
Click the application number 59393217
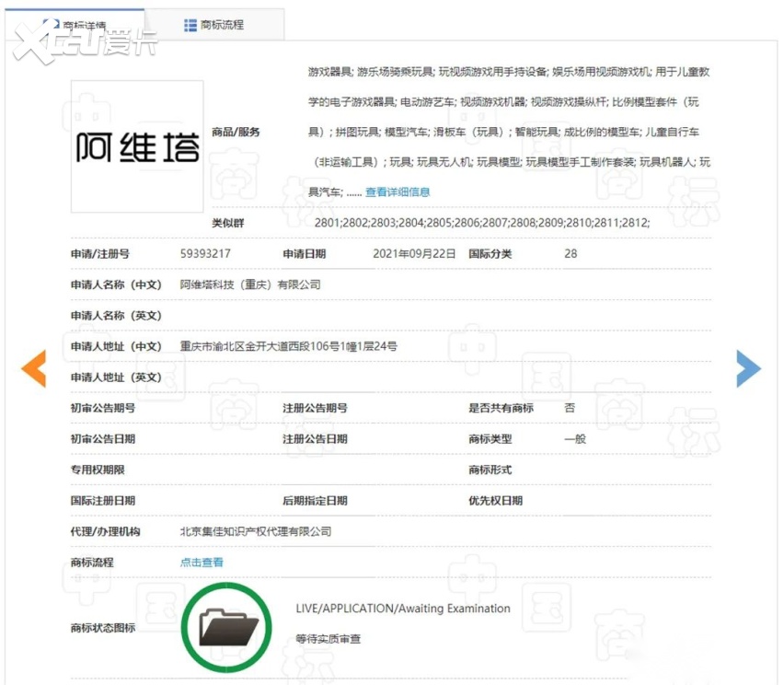coord(205,254)
